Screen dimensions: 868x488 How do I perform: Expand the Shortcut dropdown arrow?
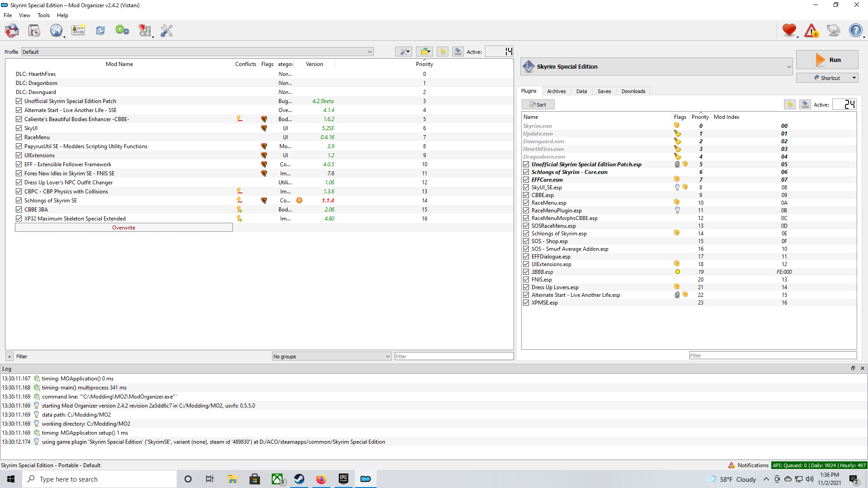pos(854,78)
